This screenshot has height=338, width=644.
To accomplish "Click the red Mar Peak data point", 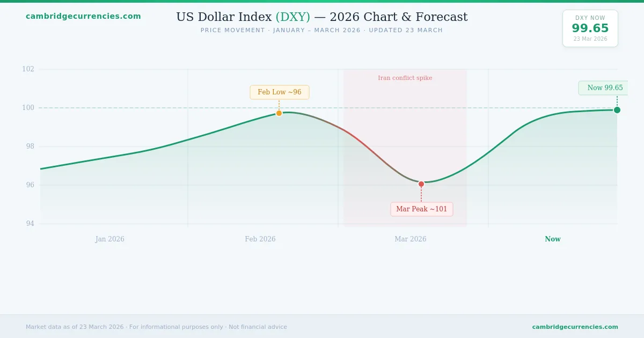I will click(x=421, y=184).
